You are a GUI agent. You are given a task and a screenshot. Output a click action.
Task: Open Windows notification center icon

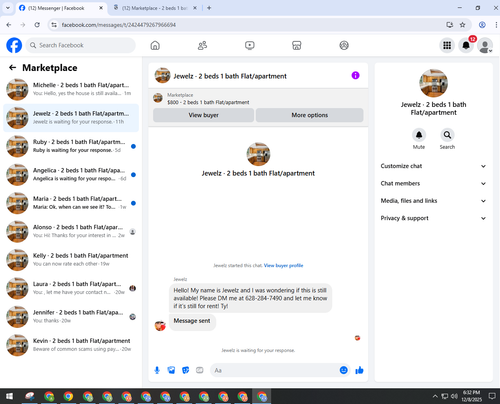point(492,396)
